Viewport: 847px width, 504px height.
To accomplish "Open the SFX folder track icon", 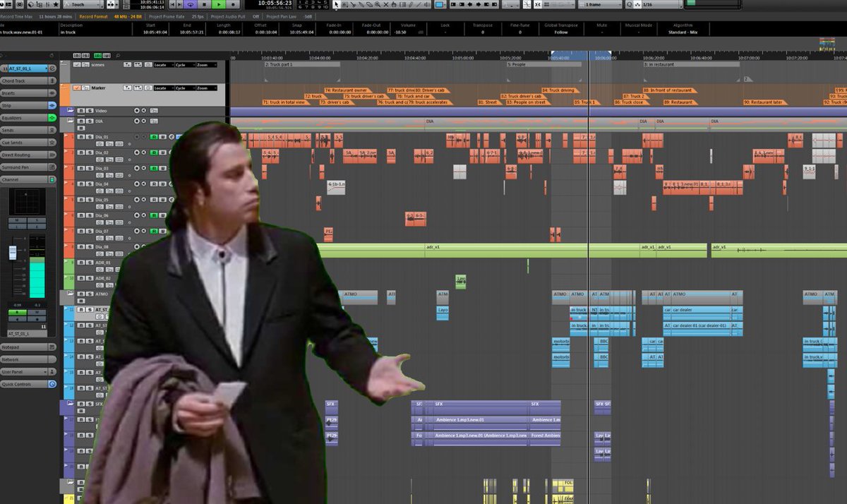I will (70, 404).
